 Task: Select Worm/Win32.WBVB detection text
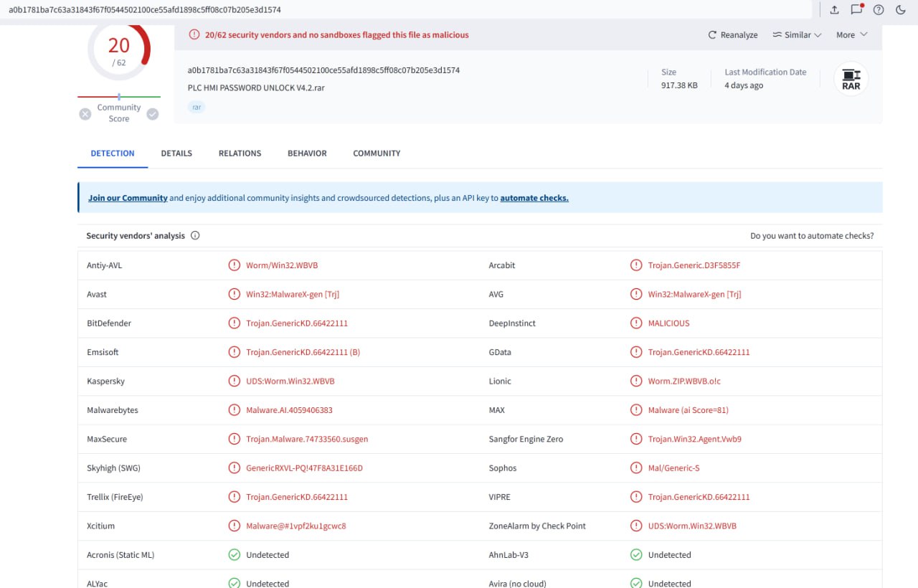[282, 265]
